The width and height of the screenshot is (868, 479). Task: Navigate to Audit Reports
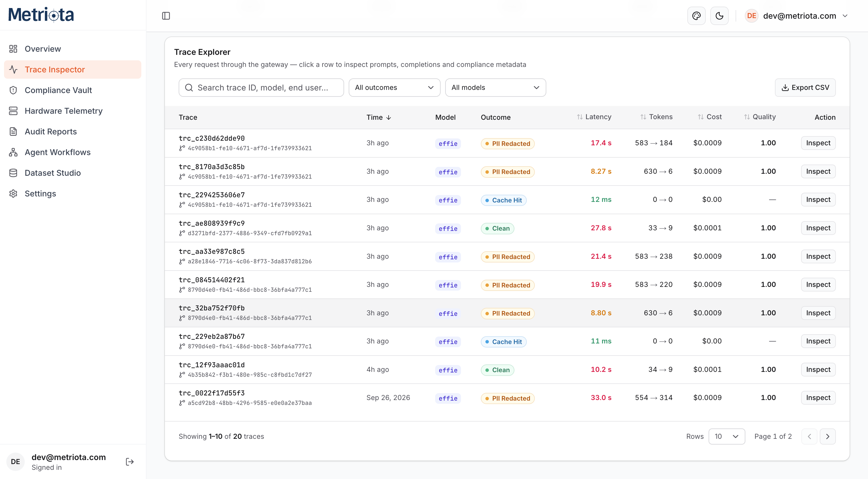click(x=72, y=131)
